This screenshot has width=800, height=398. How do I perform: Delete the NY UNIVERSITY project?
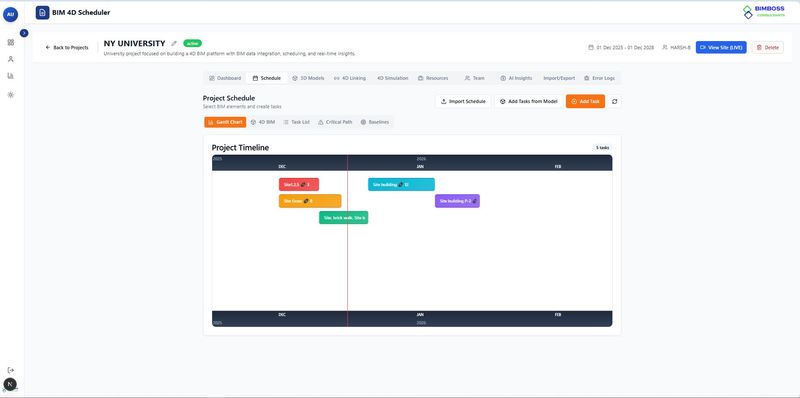(x=767, y=47)
